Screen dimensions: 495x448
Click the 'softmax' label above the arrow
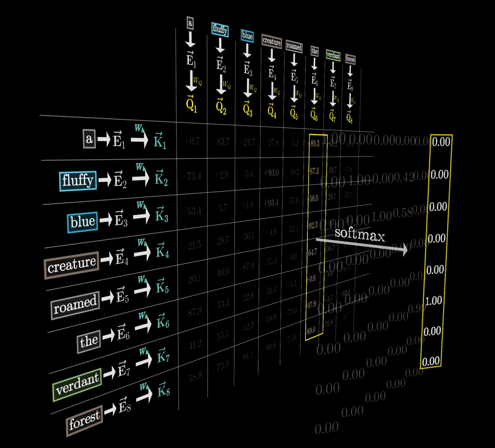pos(360,234)
